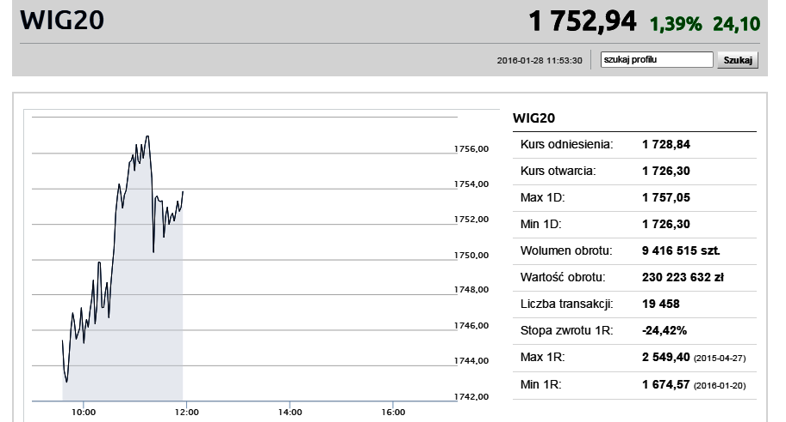Click the WIG20 heading above the statistics table
Viewport: 786px width, 422px height.
coord(534,118)
